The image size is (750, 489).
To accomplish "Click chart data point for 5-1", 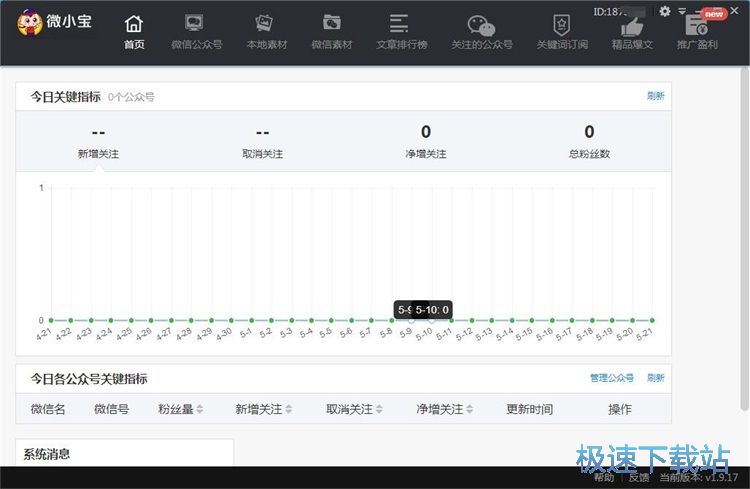I will [x=251, y=320].
